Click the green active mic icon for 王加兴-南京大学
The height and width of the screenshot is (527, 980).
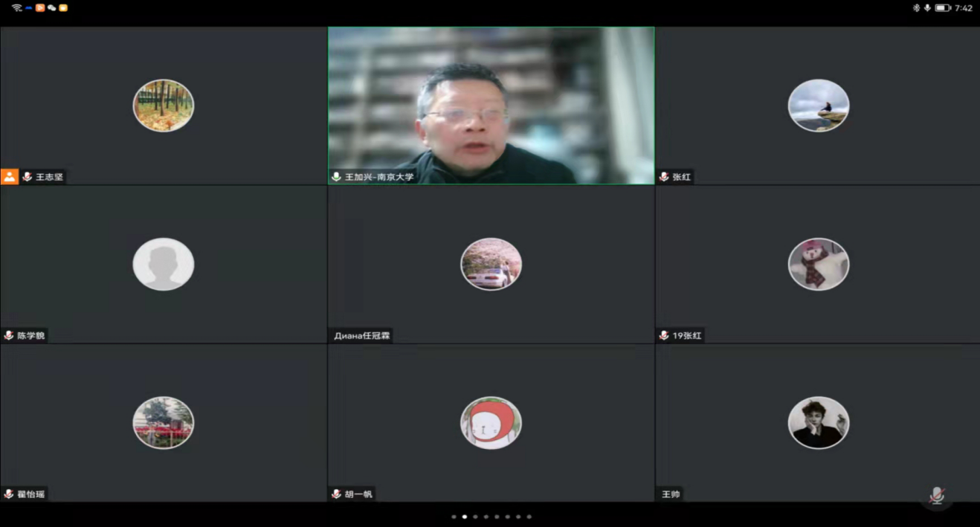(x=336, y=177)
